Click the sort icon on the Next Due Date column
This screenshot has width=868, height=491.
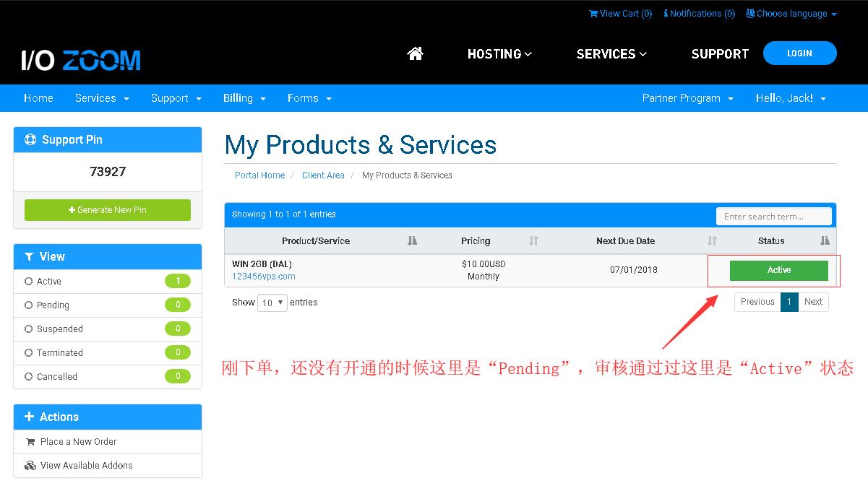(711, 240)
